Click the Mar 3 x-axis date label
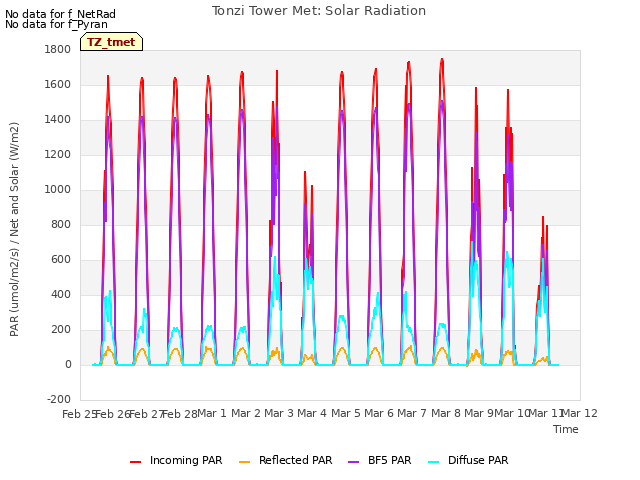 [279, 413]
